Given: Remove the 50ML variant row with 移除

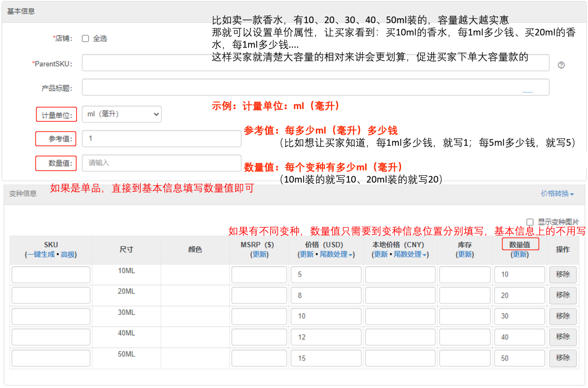Looking at the screenshot, I should [563, 358].
